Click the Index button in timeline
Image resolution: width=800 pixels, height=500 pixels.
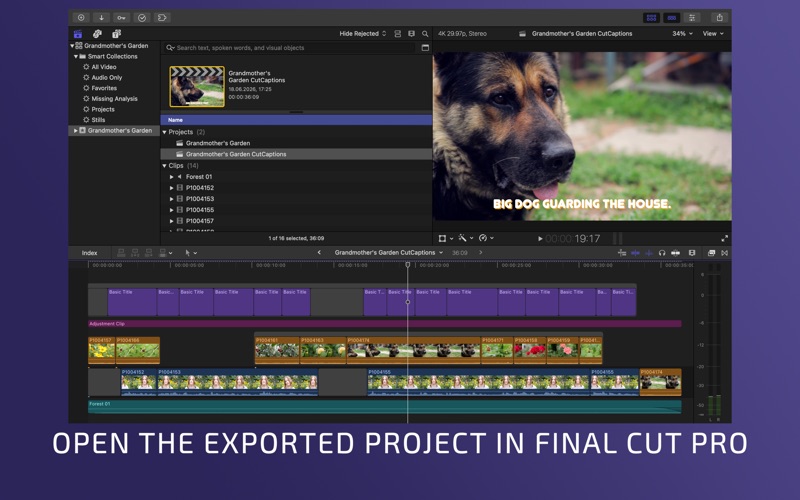[x=89, y=253]
